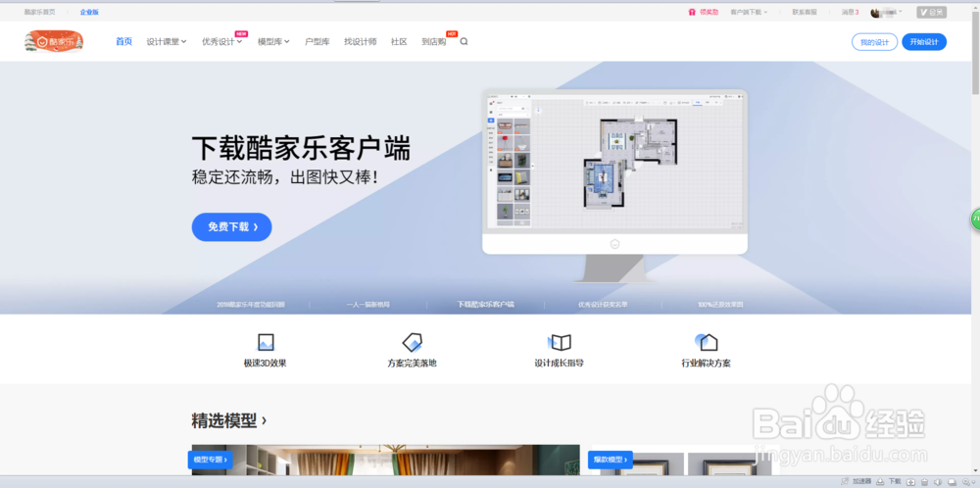This screenshot has height=488, width=980.
Task: Switch banner to 下载酷家乐客户端
Action: pyautogui.click(x=486, y=305)
